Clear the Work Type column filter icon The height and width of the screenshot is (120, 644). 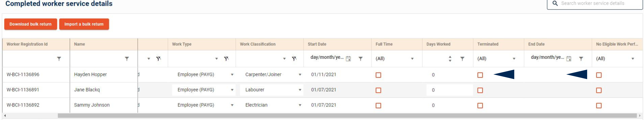[226, 59]
